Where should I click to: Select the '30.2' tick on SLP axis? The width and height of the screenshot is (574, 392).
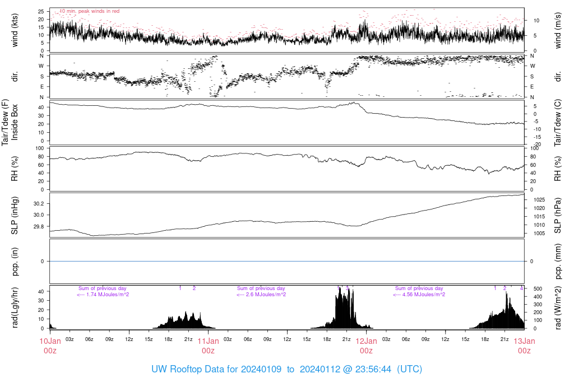click(x=39, y=204)
